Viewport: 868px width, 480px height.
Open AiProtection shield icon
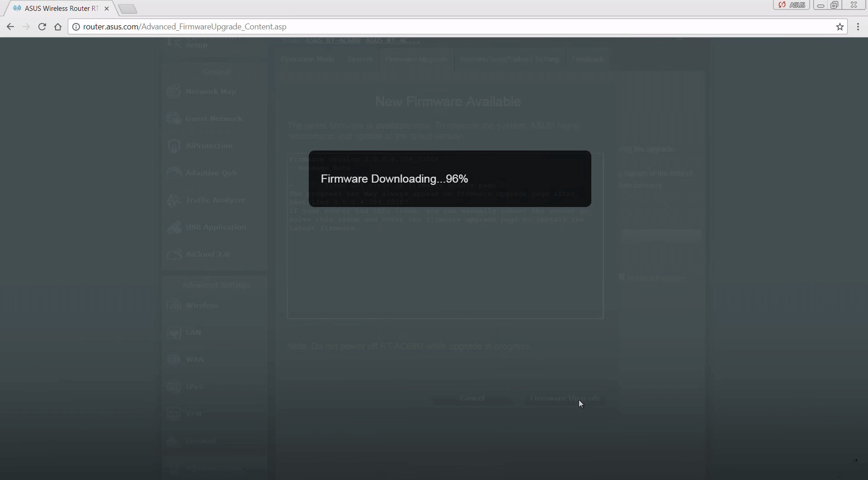click(174, 146)
